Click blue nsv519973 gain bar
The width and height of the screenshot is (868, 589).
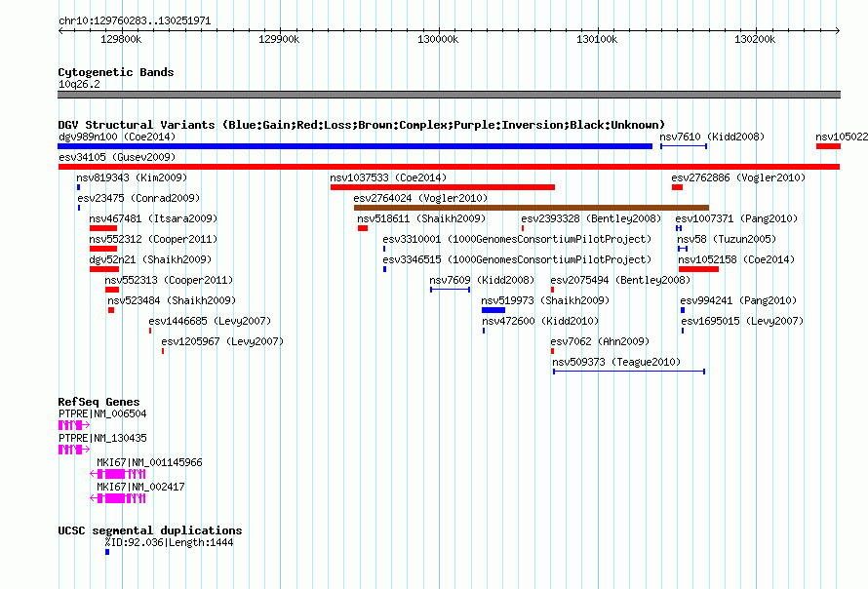click(x=493, y=310)
